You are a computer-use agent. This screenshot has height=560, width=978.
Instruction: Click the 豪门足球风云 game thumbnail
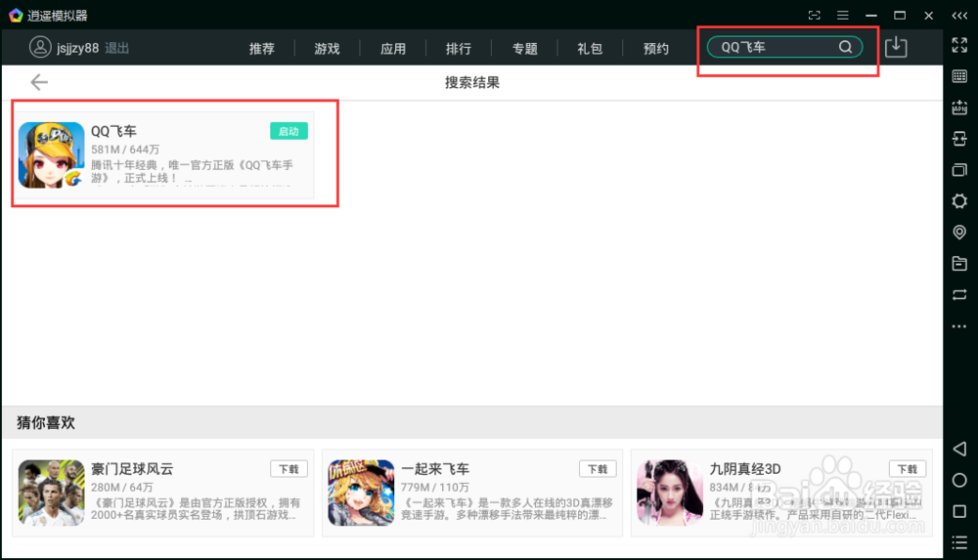pyautogui.click(x=51, y=493)
